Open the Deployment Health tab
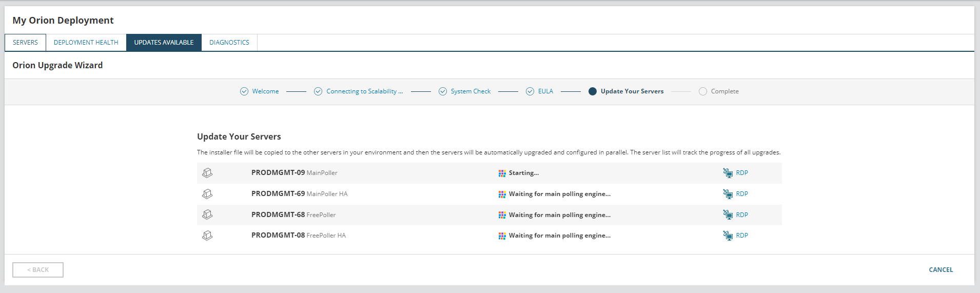The height and width of the screenshot is (293, 980). point(86,43)
